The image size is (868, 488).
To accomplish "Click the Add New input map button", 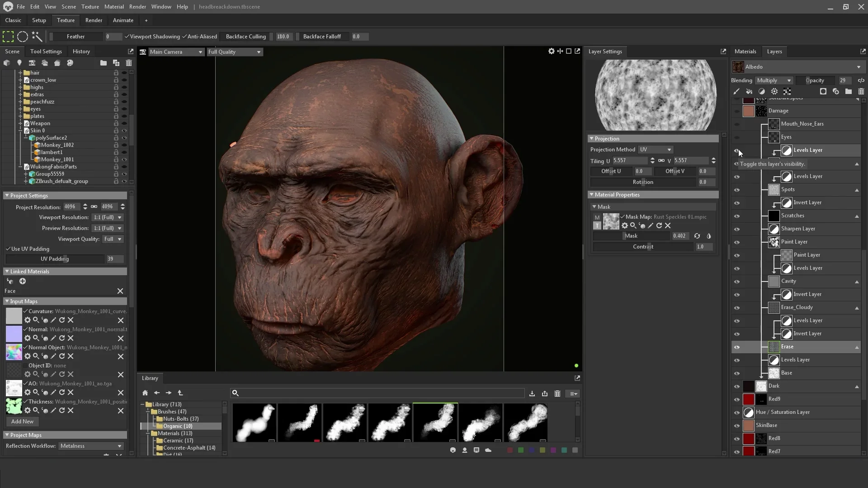I will click(x=22, y=422).
